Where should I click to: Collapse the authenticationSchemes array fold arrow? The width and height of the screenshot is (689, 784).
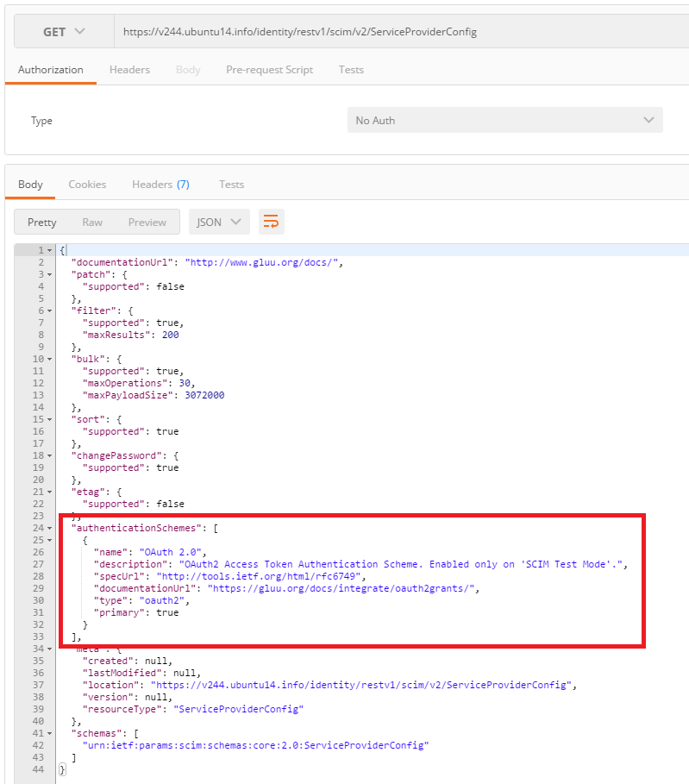coord(49,528)
